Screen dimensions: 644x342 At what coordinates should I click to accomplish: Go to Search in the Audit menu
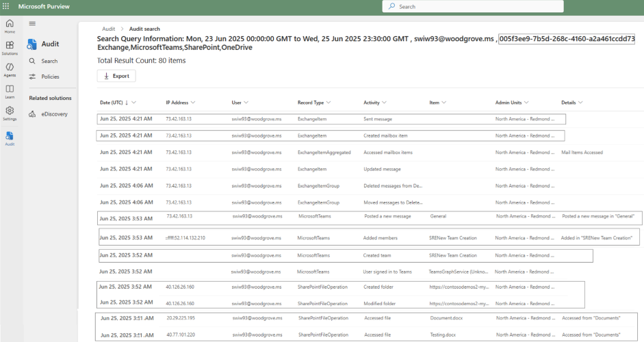(x=49, y=61)
